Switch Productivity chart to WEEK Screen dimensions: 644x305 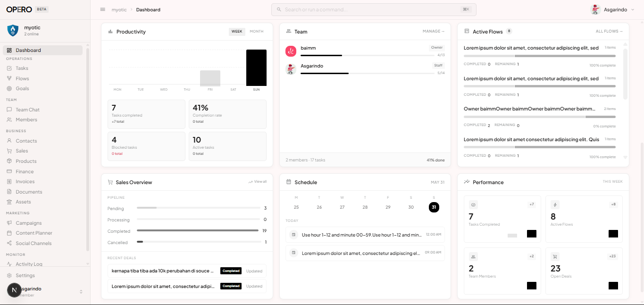click(237, 32)
